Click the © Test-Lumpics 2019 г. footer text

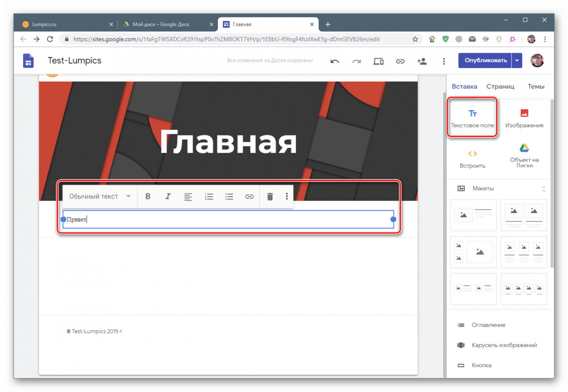tap(95, 331)
